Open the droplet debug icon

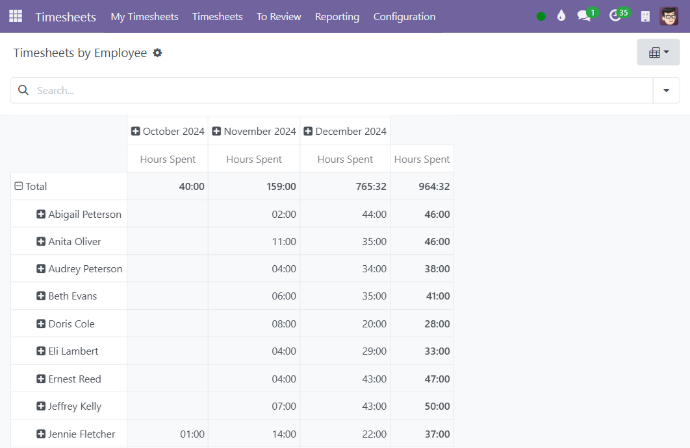(x=561, y=16)
